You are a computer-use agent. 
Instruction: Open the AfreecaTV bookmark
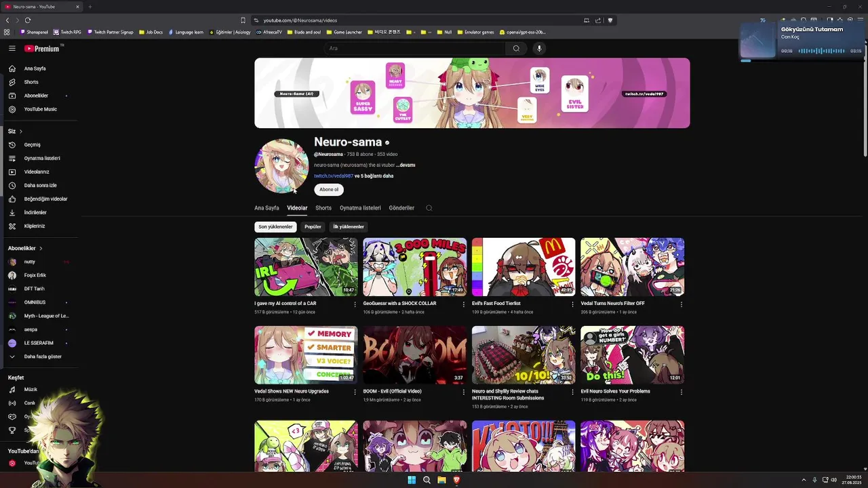click(269, 32)
